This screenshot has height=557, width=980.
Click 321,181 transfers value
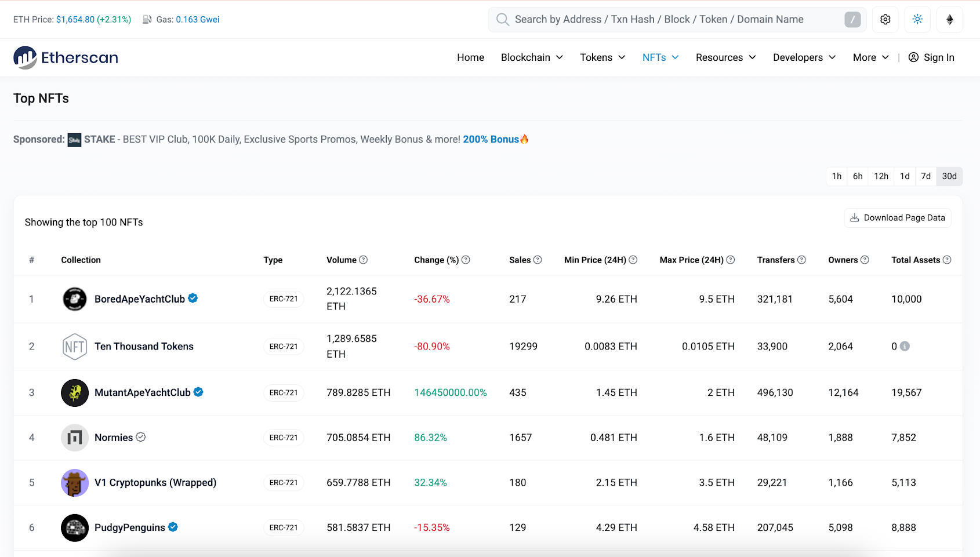[x=775, y=299]
